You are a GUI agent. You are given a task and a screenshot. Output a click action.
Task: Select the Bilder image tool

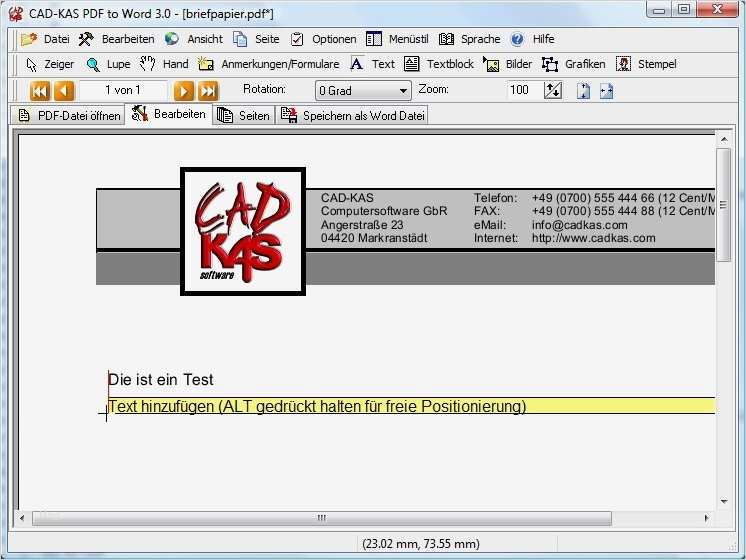(x=507, y=64)
